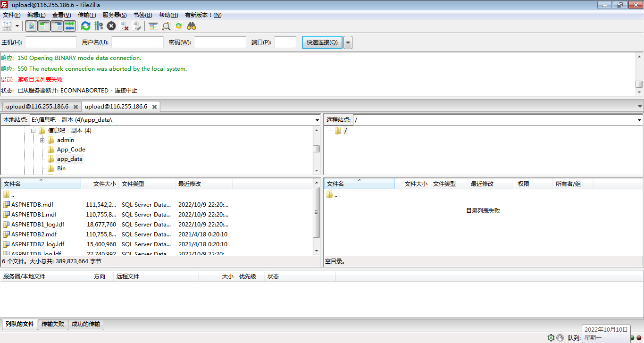Screen dimensions: 644x343
Task: Open the directory listing filters dialog
Action: (x=153, y=26)
